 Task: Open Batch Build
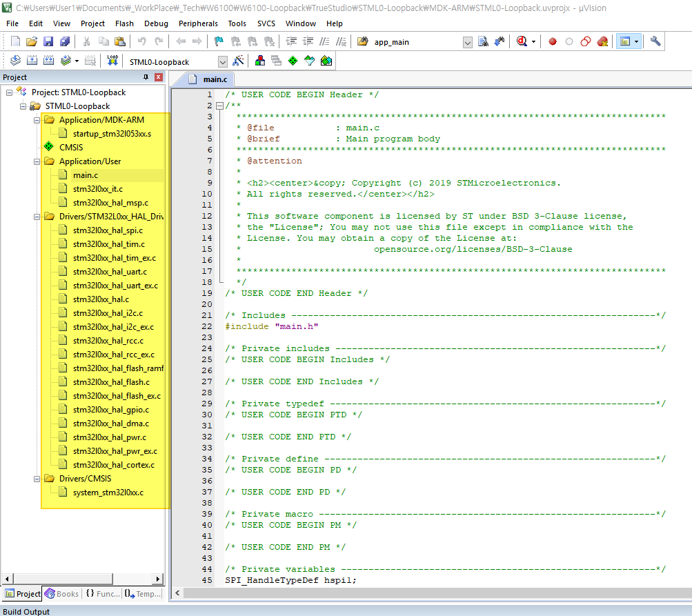coord(66,61)
